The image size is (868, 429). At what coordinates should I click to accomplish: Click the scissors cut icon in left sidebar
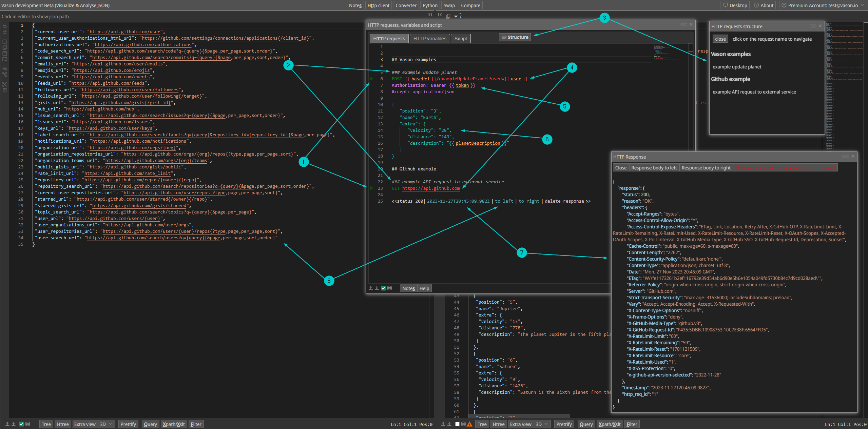click(5, 84)
